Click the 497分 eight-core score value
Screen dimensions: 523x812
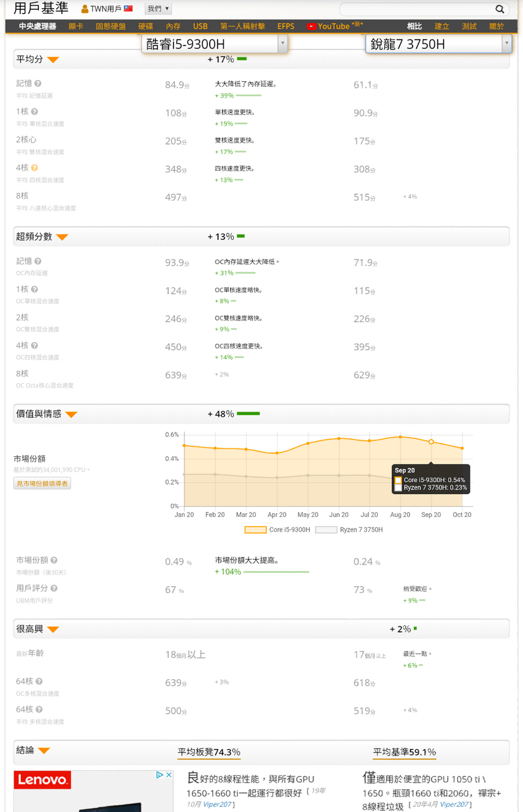tap(178, 197)
